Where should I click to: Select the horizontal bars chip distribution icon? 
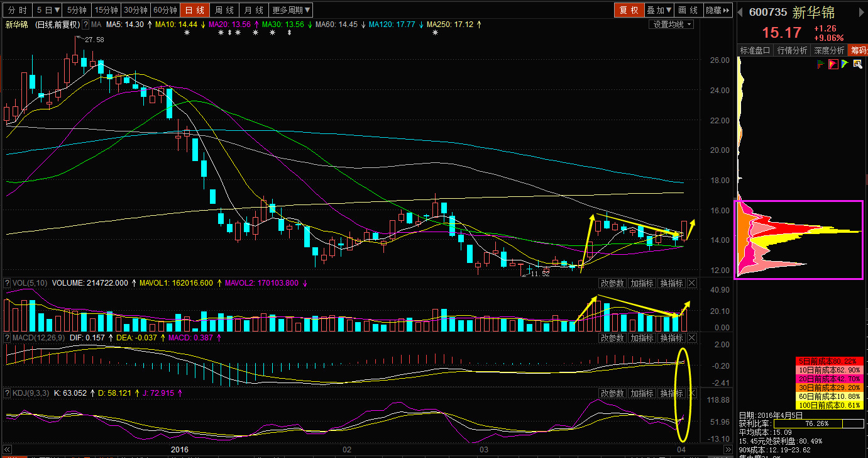(821, 64)
